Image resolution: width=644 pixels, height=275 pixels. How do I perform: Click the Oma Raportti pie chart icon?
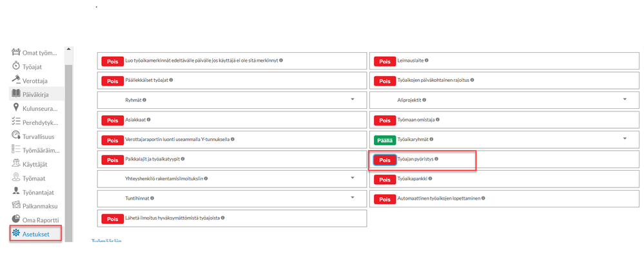coord(17,219)
